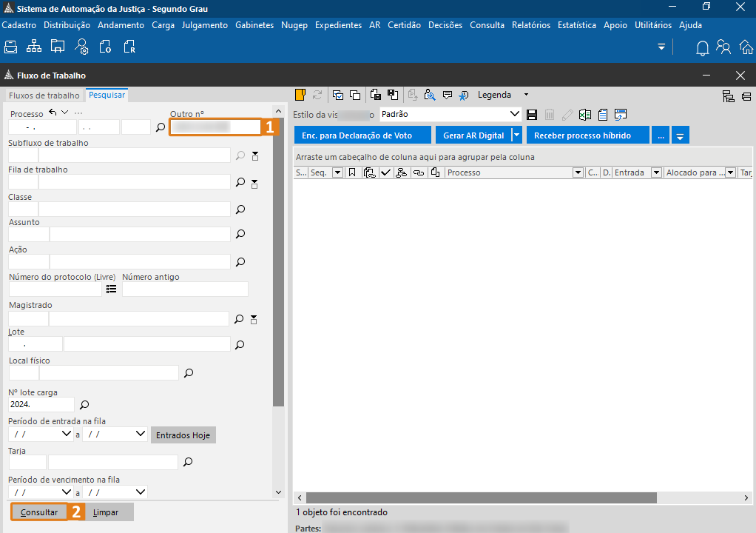Click the grid's horizontal scrollbar
This screenshot has width=756, height=533.
click(x=481, y=498)
